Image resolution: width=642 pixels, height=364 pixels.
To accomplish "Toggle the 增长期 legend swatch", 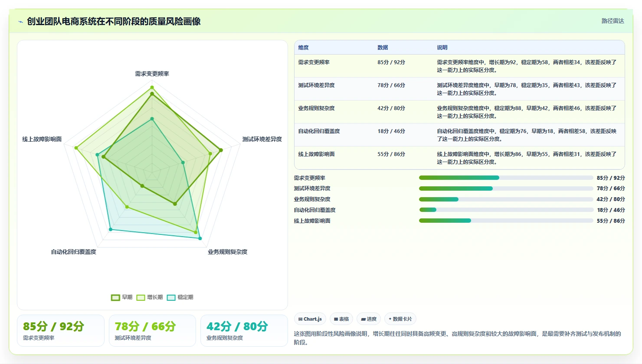I will coord(141,297).
